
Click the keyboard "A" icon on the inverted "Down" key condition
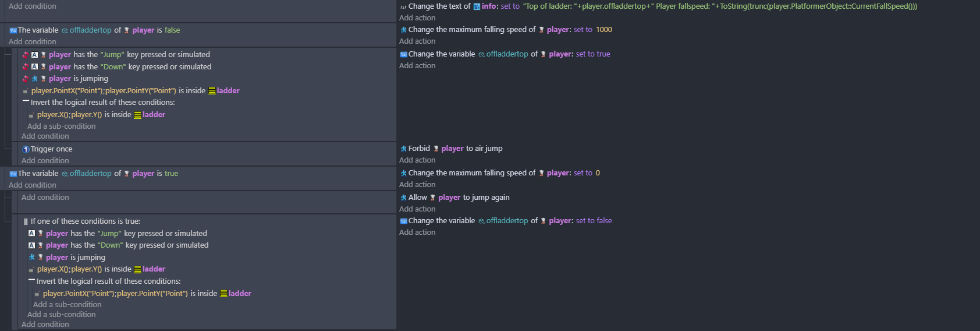(x=34, y=67)
